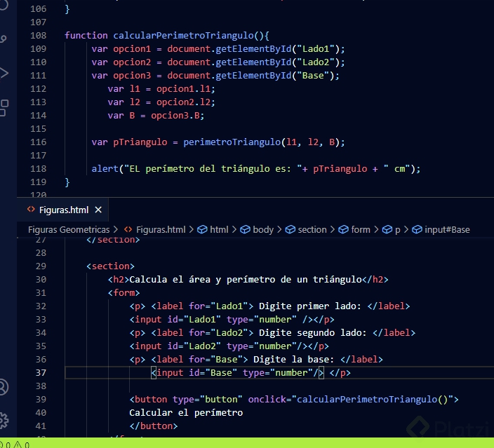
Task: Click 'Digite la base:' label text
Action: pos(293,359)
